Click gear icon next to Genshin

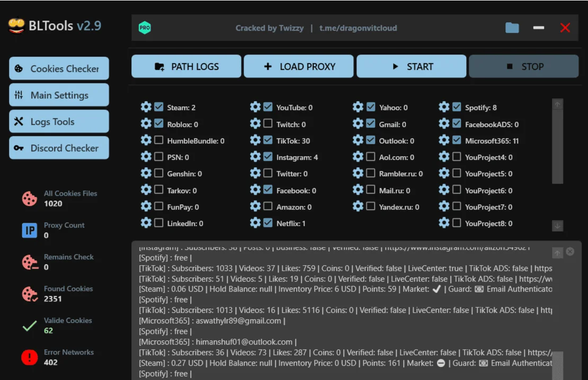(146, 173)
